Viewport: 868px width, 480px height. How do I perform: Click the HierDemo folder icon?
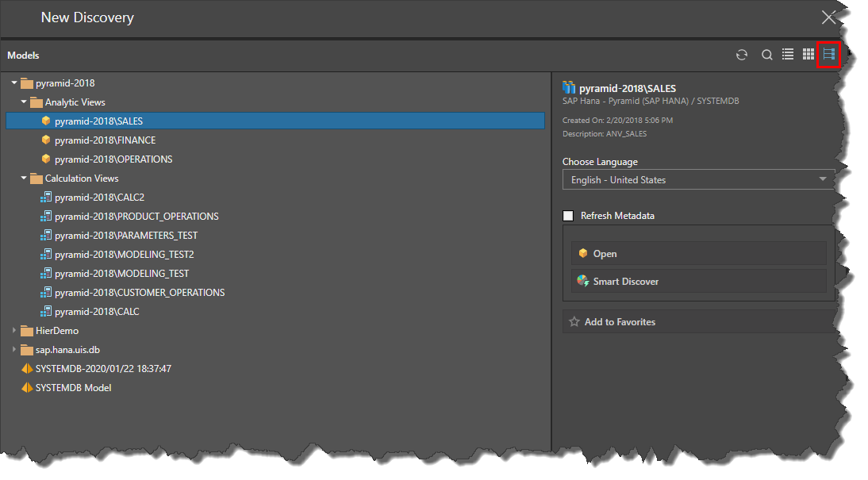26,331
